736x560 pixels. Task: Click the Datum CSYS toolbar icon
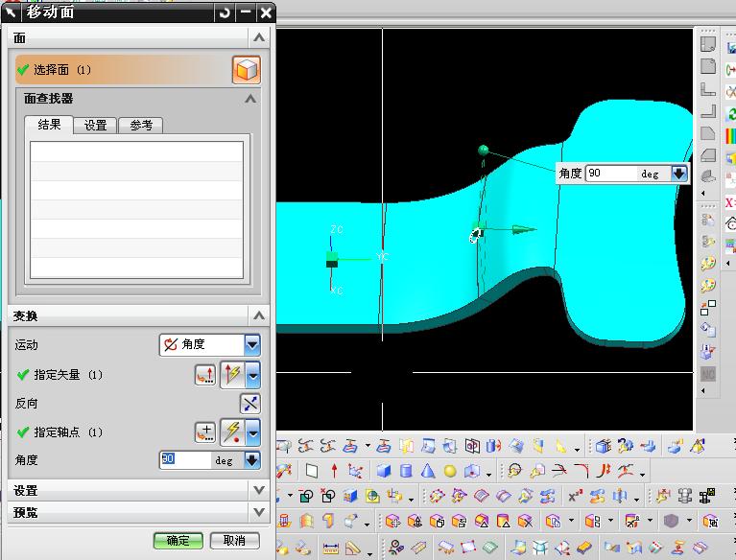click(x=355, y=471)
